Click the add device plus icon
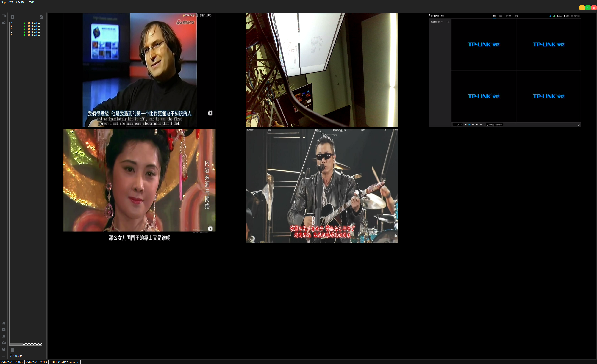This screenshot has width=597, height=364. pyautogui.click(x=12, y=17)
